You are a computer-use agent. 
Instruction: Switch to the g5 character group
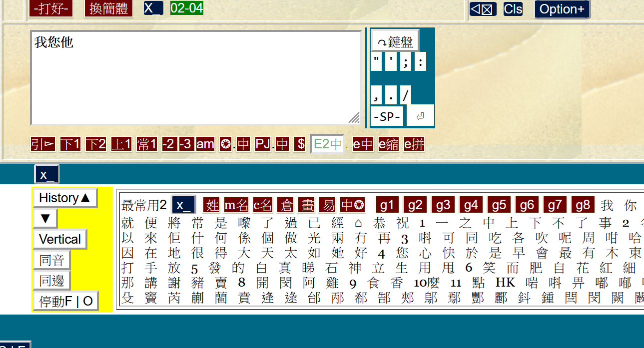499,205
